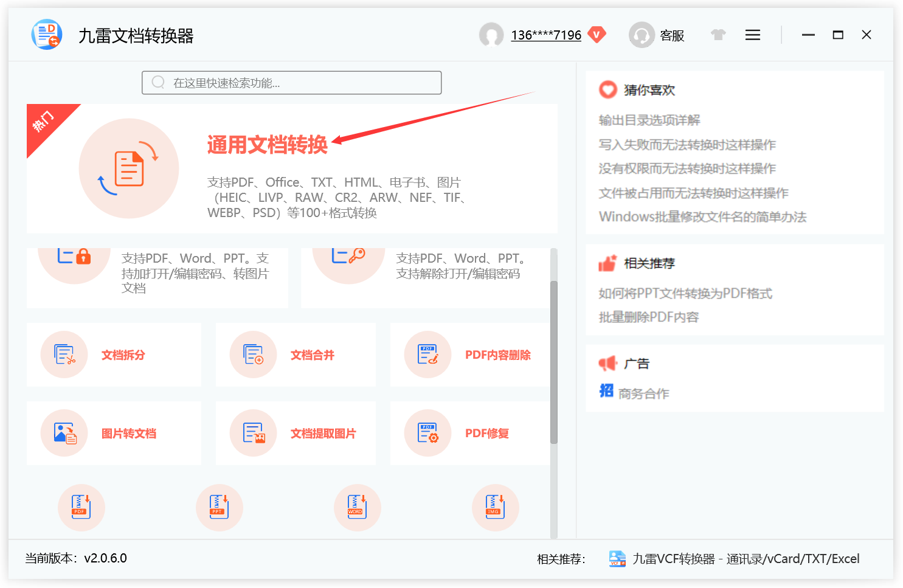
Task: Focus the quick function search field
Action: click(x=292, y=83)
